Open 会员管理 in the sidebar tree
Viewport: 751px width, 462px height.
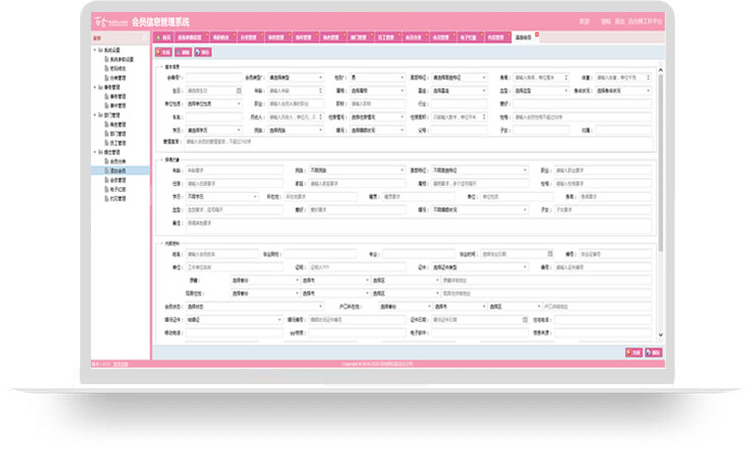click(x=118, y=178)
